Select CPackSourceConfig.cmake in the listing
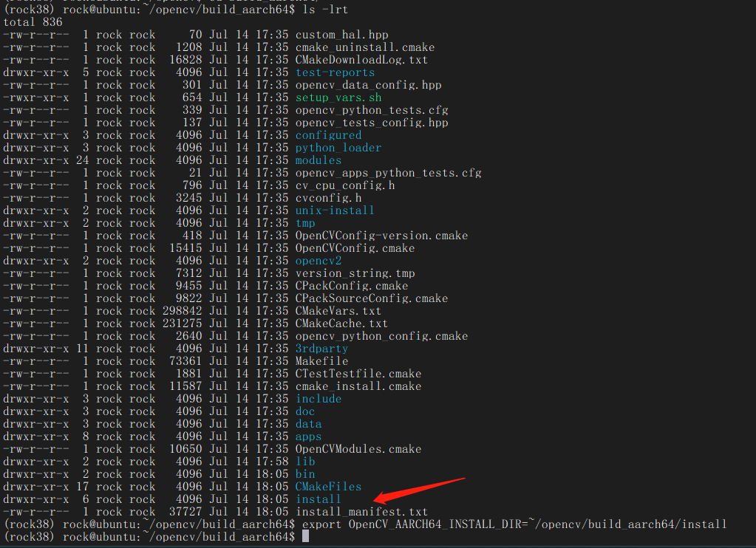 tap(372, 298)
